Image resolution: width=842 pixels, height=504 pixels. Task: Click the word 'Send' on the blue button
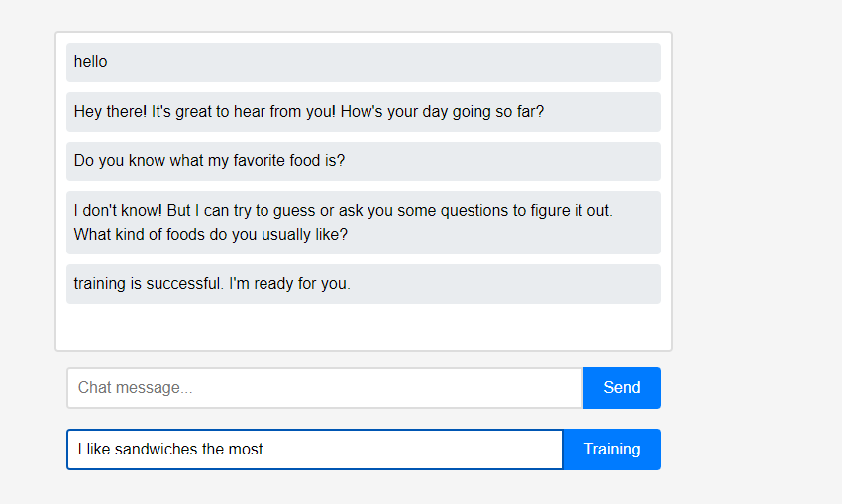coord(621,388)
